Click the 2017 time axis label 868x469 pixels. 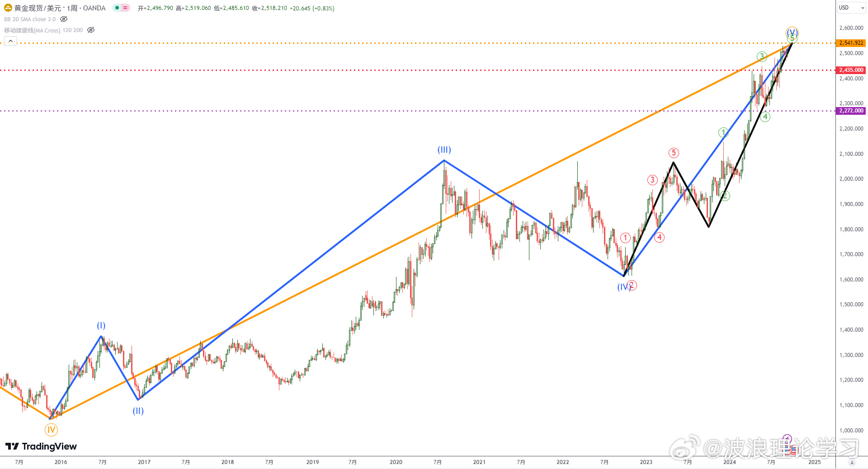(144, 462)
